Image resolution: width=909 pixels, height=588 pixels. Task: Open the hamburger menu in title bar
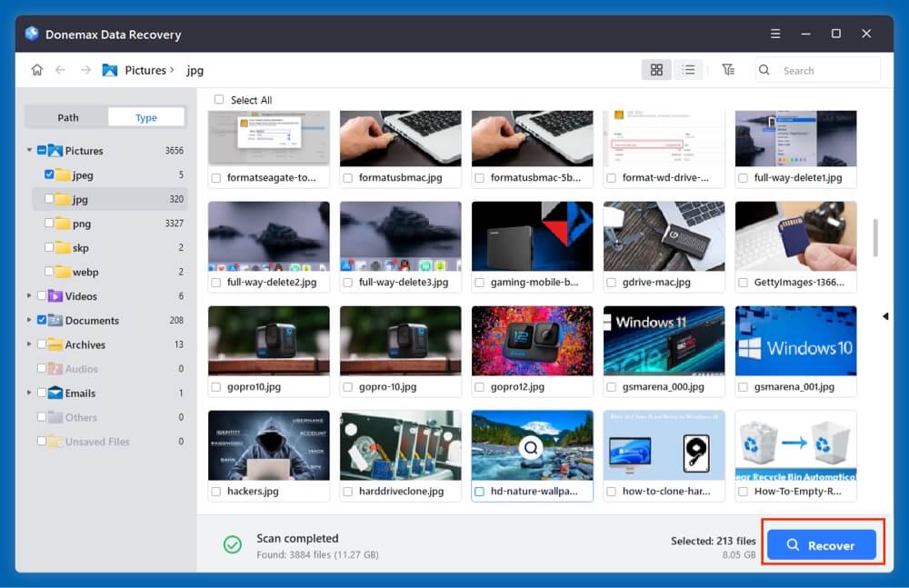[775, 33]
